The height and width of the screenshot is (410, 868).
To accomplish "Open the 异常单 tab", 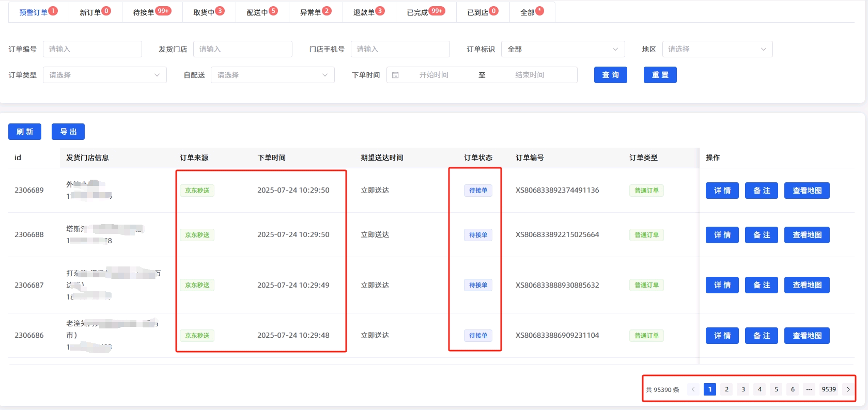I will point(316,12).
